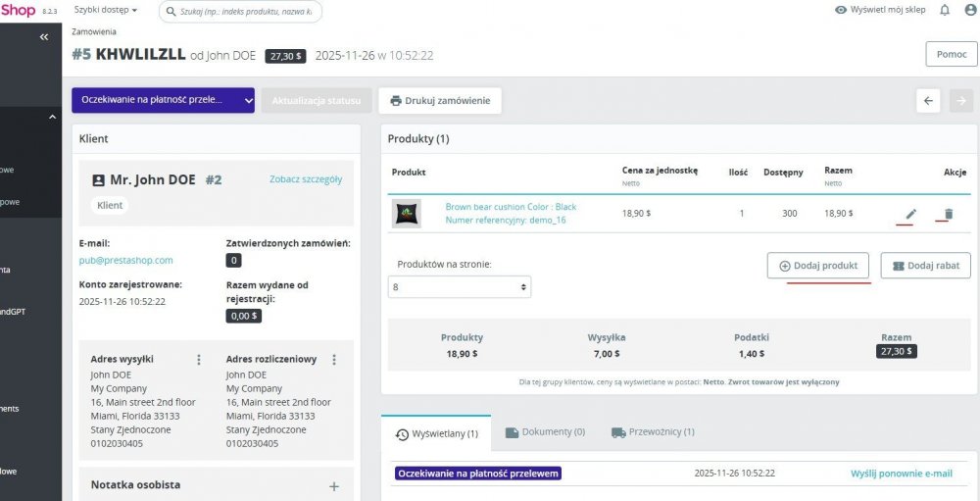Click the Dodaj produkt button
The height and width of the screenshot is (501, 980).
coord(818,266)
